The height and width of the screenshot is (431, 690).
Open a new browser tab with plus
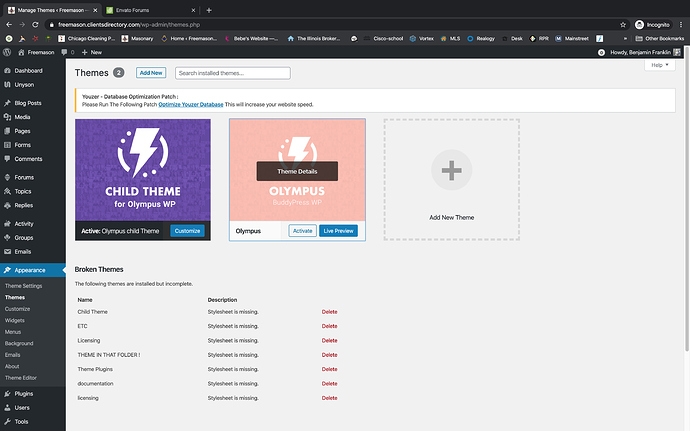(209, 10)
